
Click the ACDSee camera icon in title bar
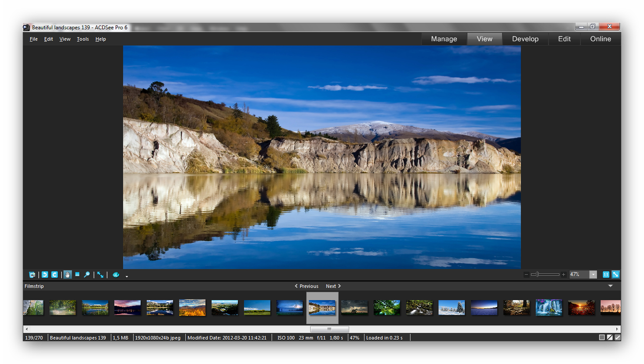click(x=27, y=28)
